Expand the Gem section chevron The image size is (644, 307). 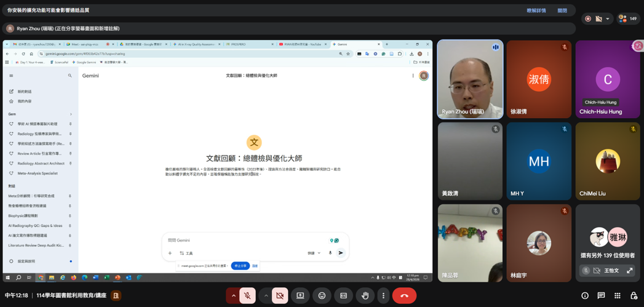click(x=71, y=114)
